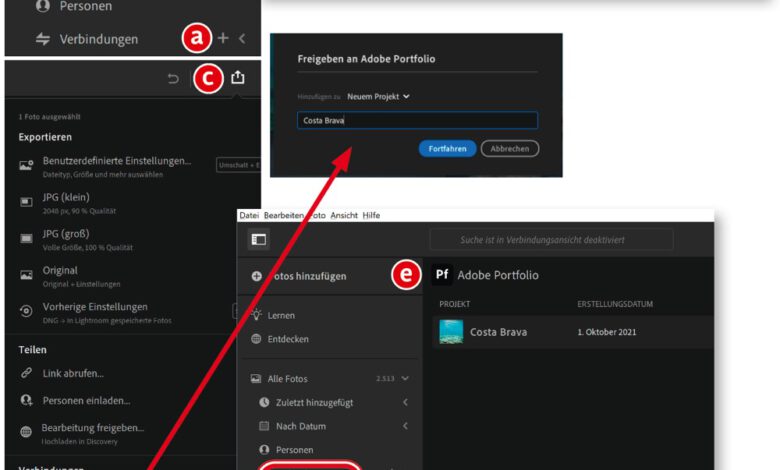Click the date 1. Oktober 2021
The width and height of the screenshot is (780, 470).
(606, 332)
